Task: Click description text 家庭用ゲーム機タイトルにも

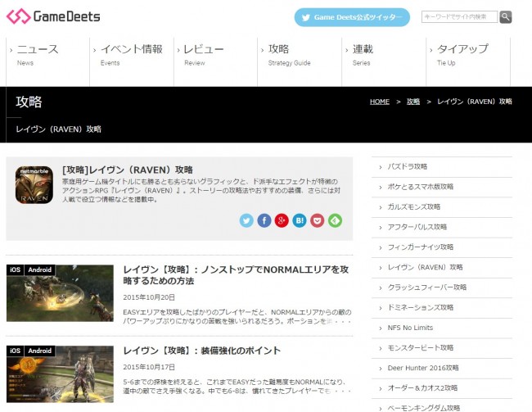Action: pyautogui.click(x=201, y=191)
